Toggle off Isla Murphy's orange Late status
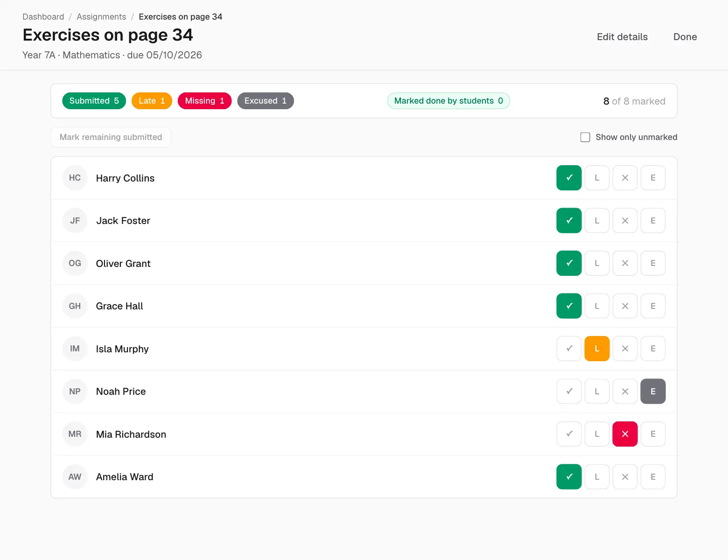The image size is (728, 560). click(x=597, y=349)
